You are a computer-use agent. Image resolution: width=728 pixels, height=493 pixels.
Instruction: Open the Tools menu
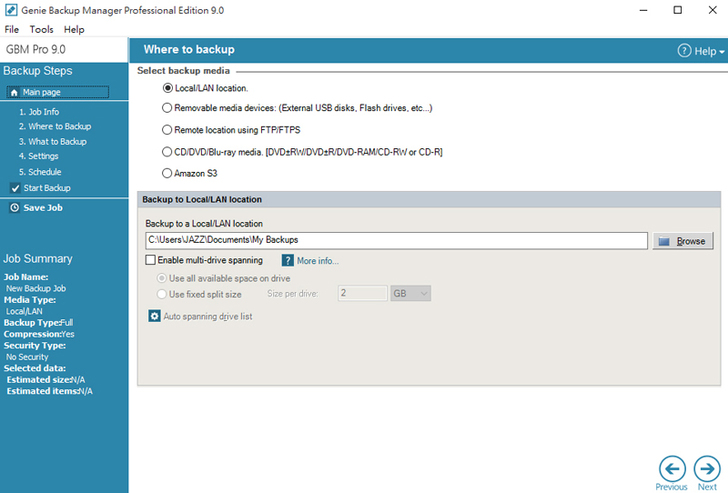pos(41,29)
